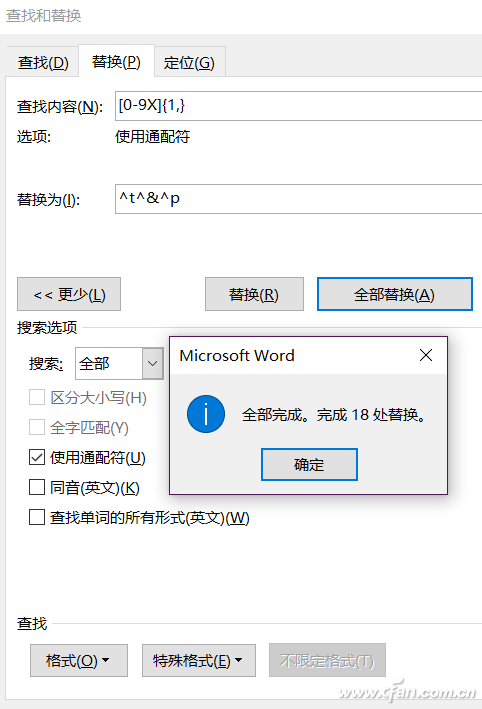Open the 格式(O) dropdown menu
482x709 pixels.
(x=79, y=661)
